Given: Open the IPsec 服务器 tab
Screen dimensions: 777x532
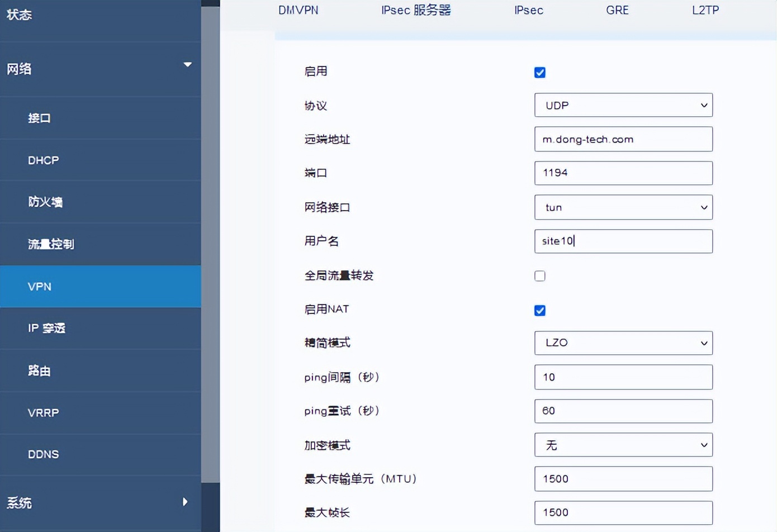Looking at the screenshot, I should pos(416,10).
